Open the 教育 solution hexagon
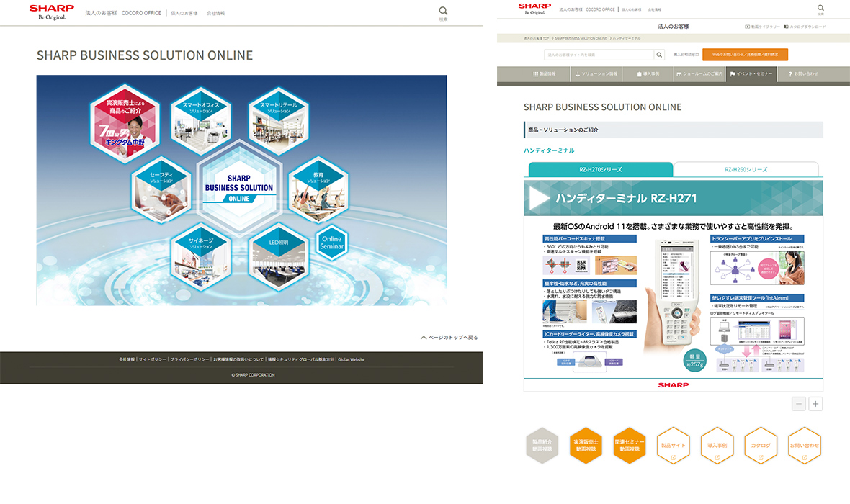Screen dimensions: 850x504 318,189
